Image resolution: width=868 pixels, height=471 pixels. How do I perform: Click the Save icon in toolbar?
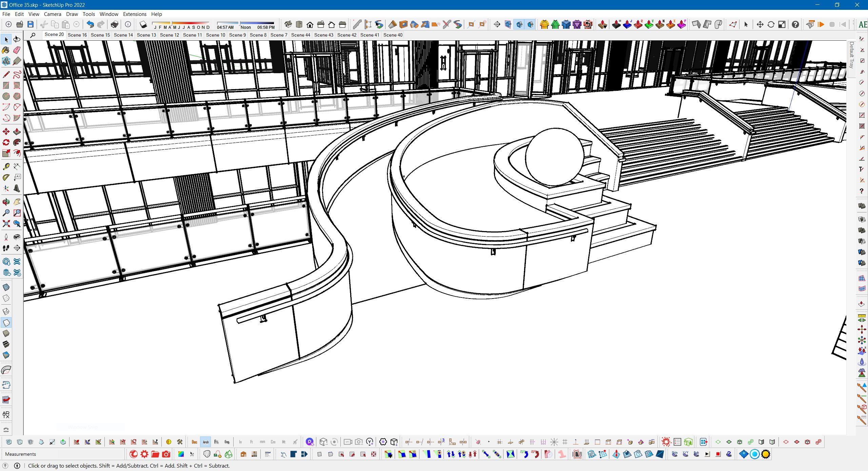(31, 24)
